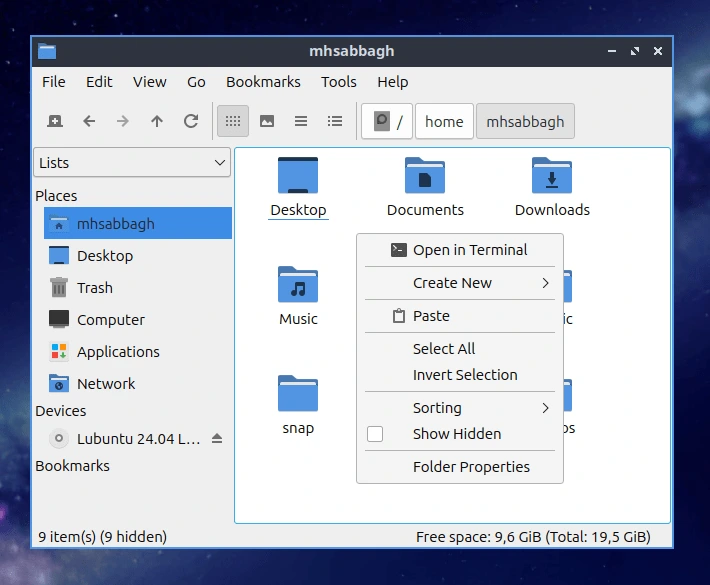The height and width of the screenshot is (585, 710).
Task: Expand the Create New submenu
Action: click(460, 283)
